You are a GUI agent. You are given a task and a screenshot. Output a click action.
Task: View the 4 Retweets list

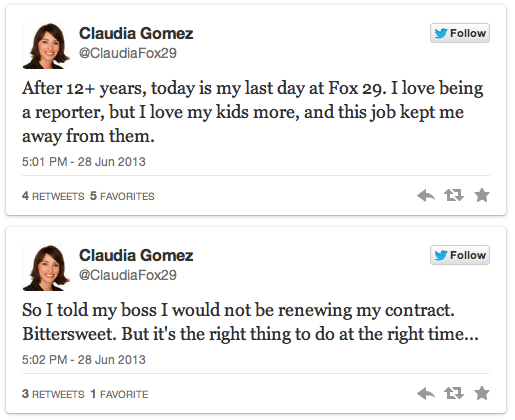53,196
